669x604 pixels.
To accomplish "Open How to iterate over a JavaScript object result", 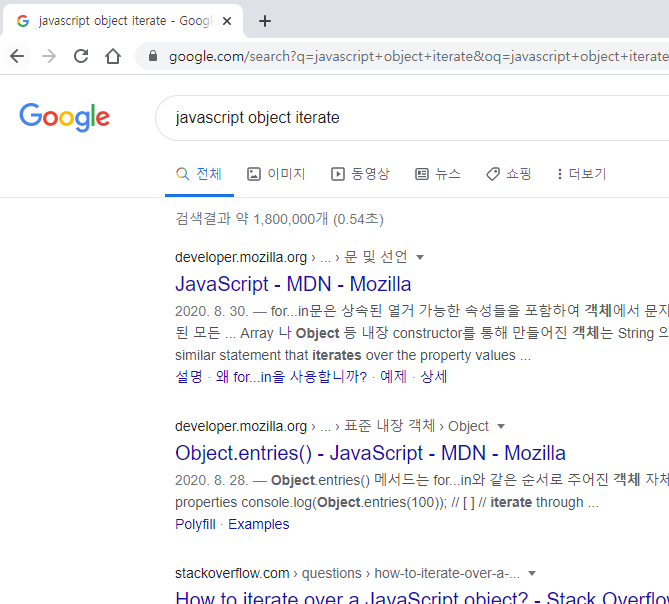I will (x=422, y=596).
